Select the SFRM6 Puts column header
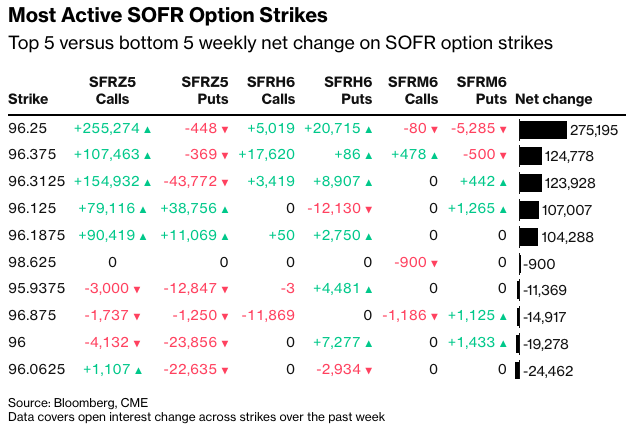Viewport: 634px width, 435px height. [x=481, y=90]
